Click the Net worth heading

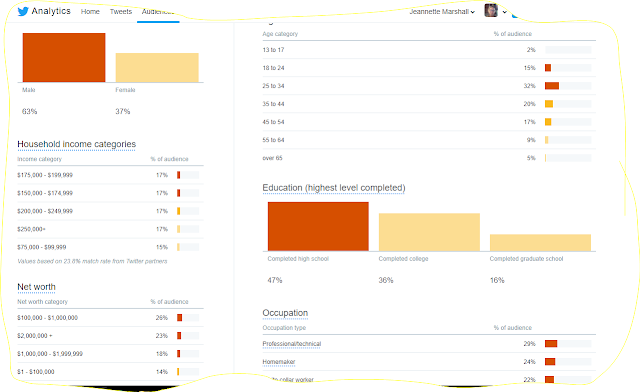[36, 287]
